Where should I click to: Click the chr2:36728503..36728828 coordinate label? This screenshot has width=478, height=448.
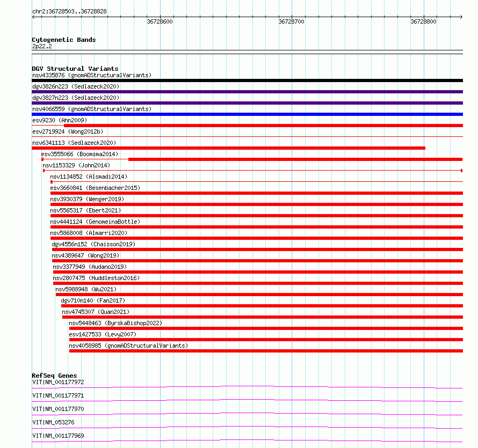[69, 11]
